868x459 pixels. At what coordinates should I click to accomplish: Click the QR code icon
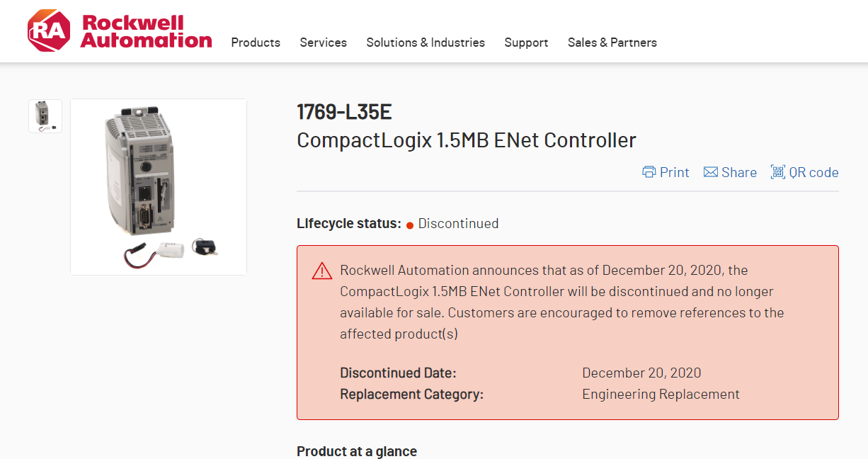(777, 172)
